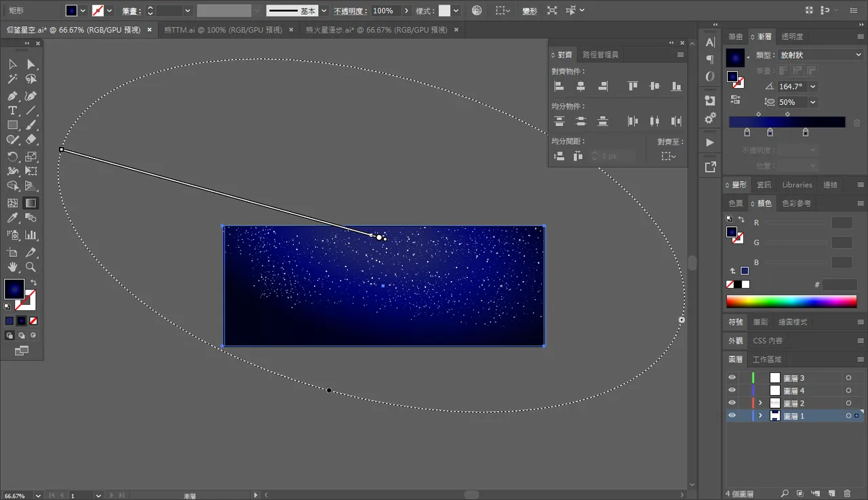This screenshot has height=500, width=868.
Task: Switch to the 色票 panel tab
Action: (x=736, y=203)
